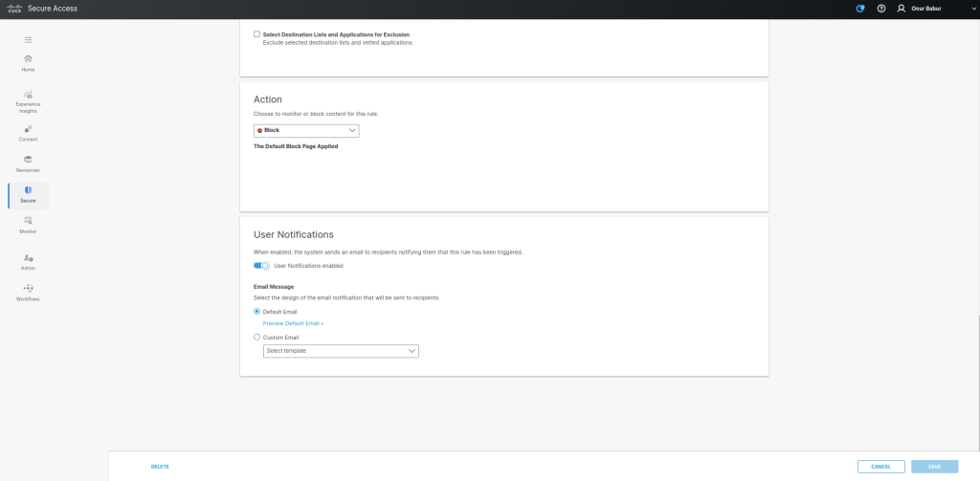980x481 pixels.
Task: Open the Secure menu item in sidebar
Action: point(28,195)
